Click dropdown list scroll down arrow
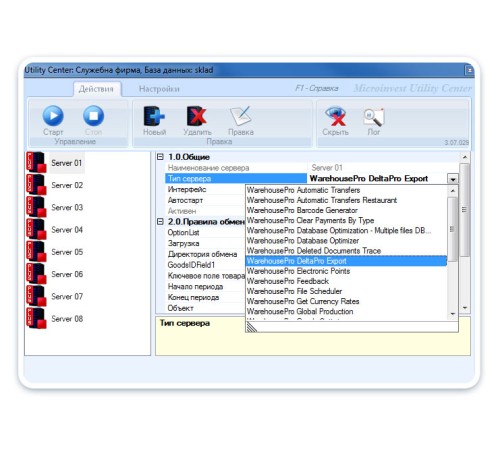This screenshot has height=450, width=500. point(452,314)
